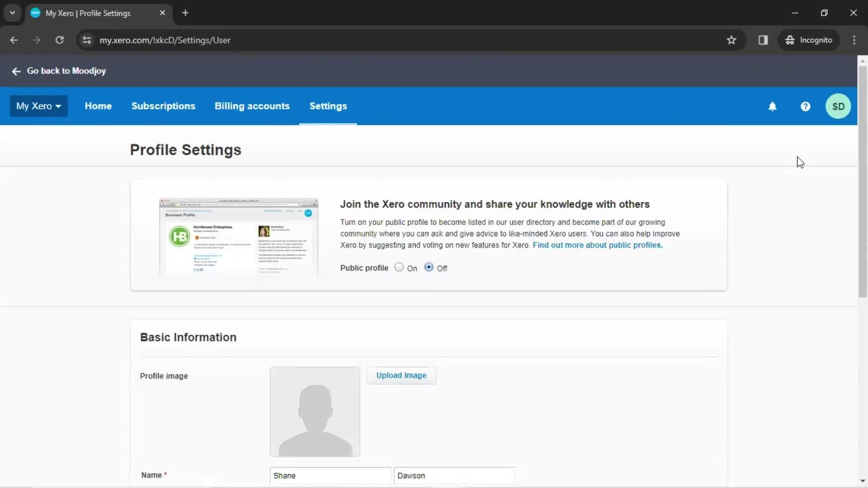Restore down the browser window

tap(824, 13)
